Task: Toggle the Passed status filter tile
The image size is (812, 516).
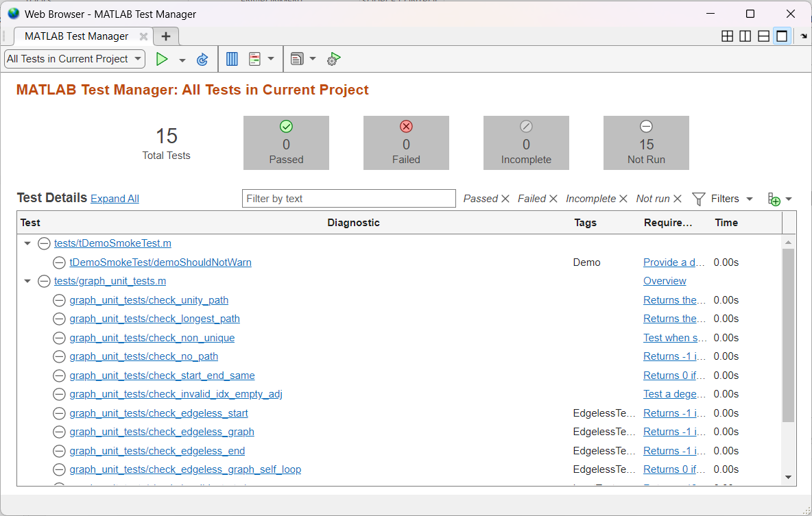Action: coord(286,143)
